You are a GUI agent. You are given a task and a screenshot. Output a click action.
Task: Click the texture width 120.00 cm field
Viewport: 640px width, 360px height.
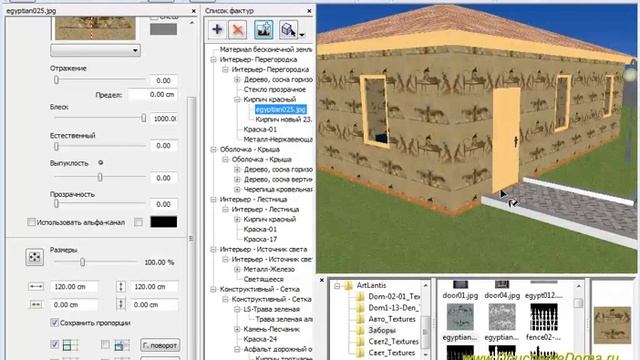[x=74, y=287]
